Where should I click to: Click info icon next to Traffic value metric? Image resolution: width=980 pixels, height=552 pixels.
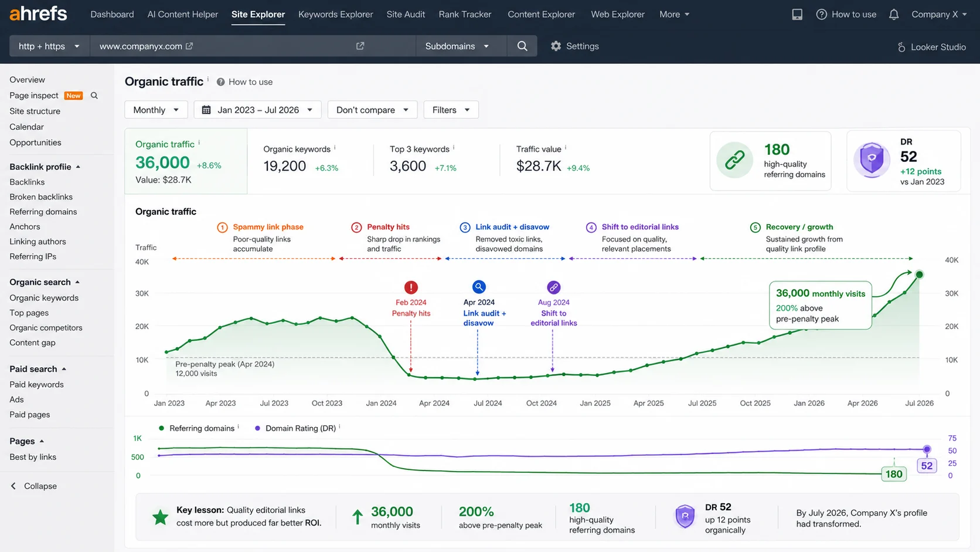pyautogui.click(x=566, y=148)
